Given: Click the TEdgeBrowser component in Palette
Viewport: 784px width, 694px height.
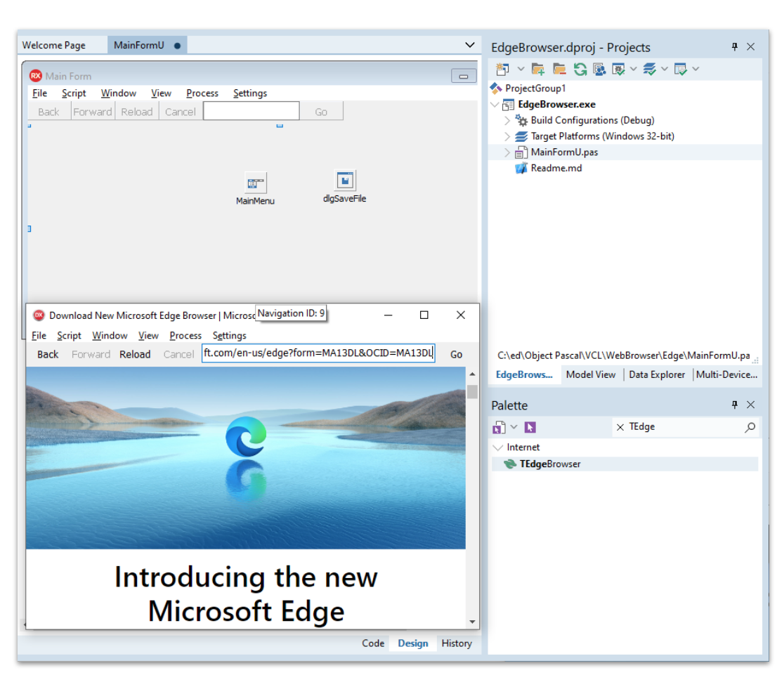Looking at the screenshot, I should 625,464.
